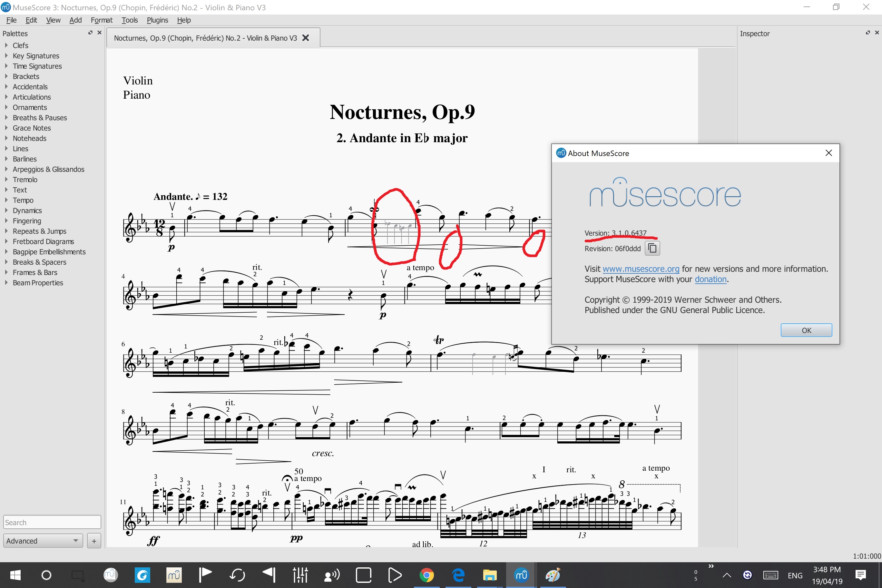
Task: Open Microsoft Edge from taskbar
Action: tap(458, 575)
